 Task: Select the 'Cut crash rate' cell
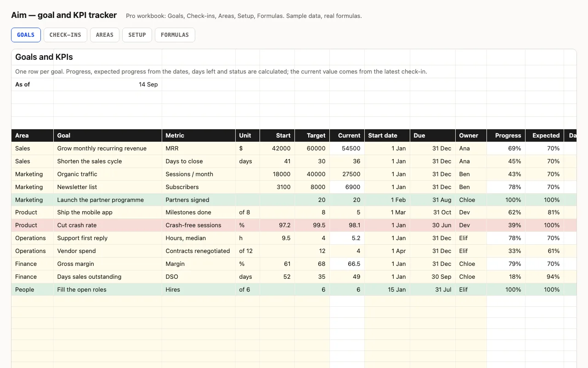coord(108,225)
